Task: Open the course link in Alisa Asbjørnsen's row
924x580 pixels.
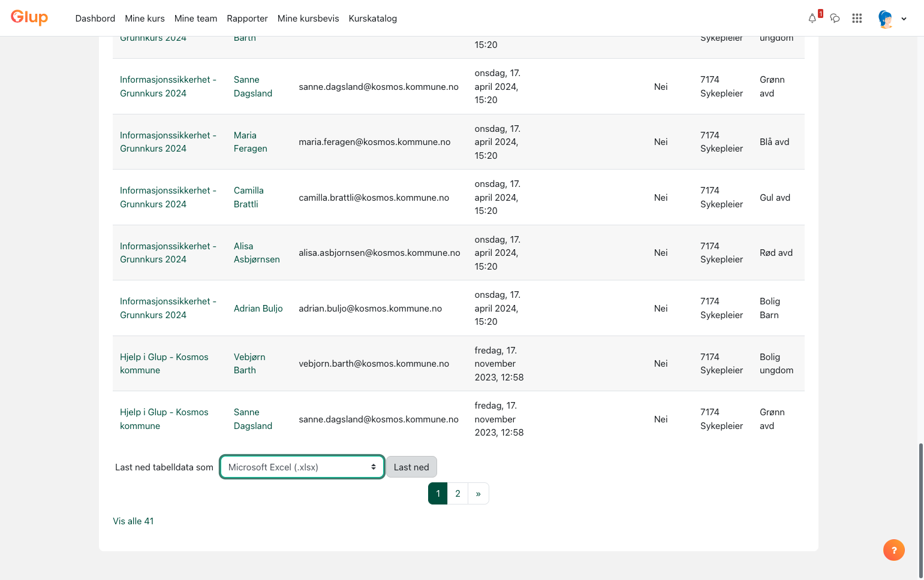Action: click(x=168, y=253)
